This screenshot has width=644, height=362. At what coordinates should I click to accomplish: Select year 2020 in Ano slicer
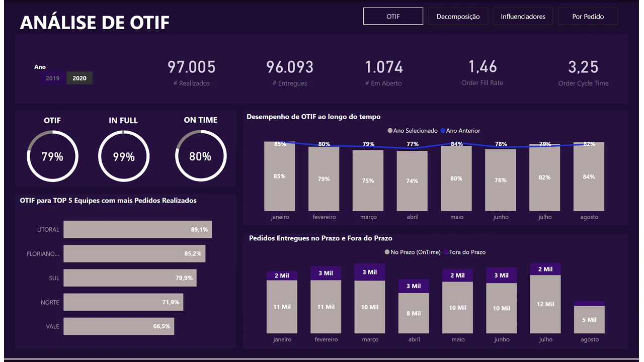79,78
